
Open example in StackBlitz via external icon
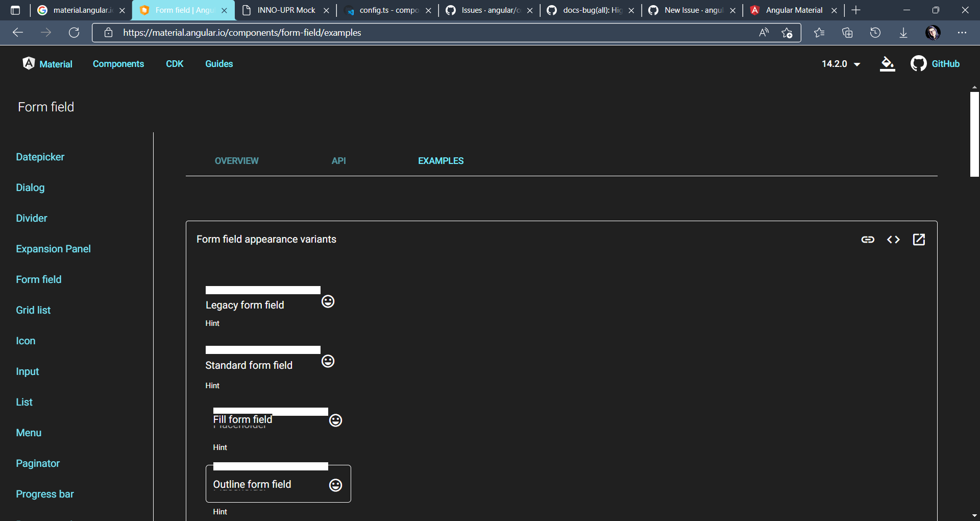point(919,240)
